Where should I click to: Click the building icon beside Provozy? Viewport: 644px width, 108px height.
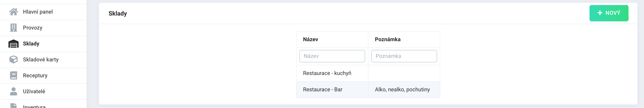click(x=14, y=28)
